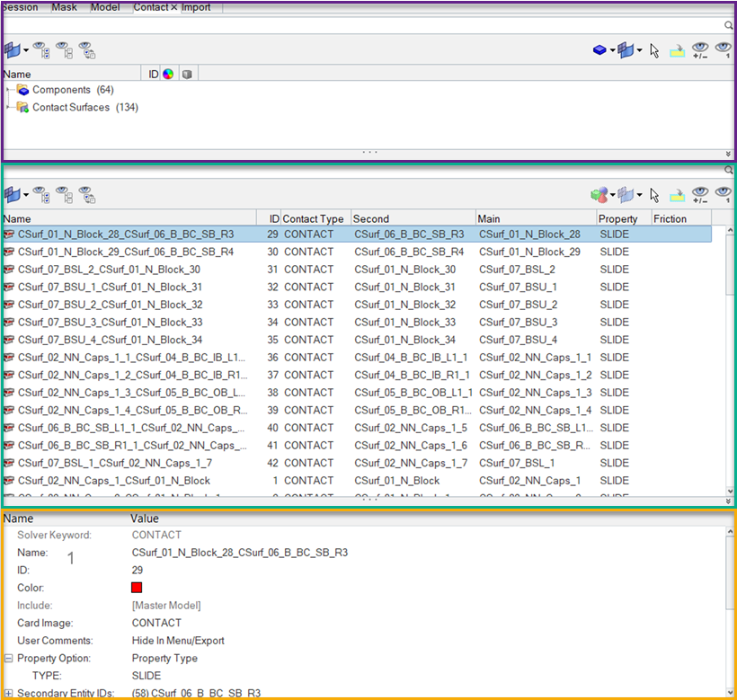The height and width of the screenshot is (700, 737).
Task: Click the gray cube icon in top column header
Action: pos(186,74)
